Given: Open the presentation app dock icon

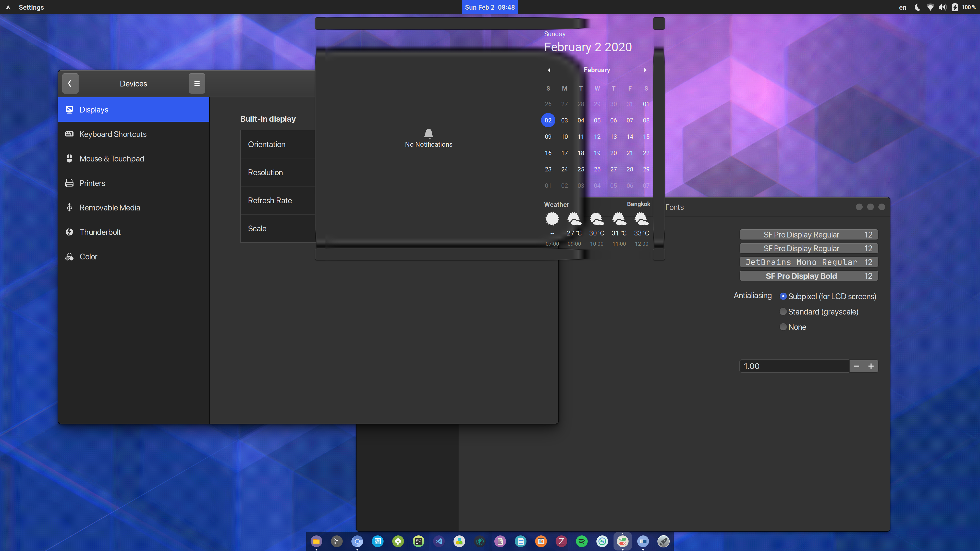Looking at the screenshot, I should (541, 541).
